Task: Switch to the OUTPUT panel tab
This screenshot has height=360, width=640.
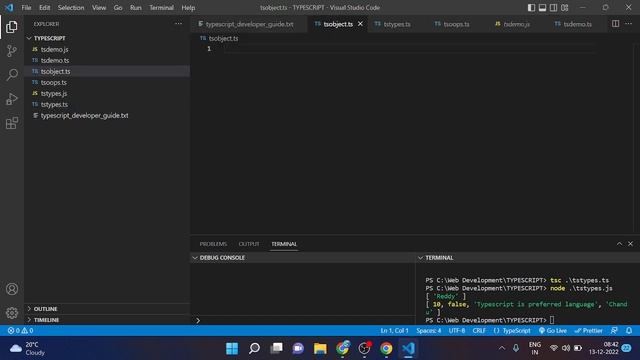Action: pyautogui.click(x=249, y=244)
